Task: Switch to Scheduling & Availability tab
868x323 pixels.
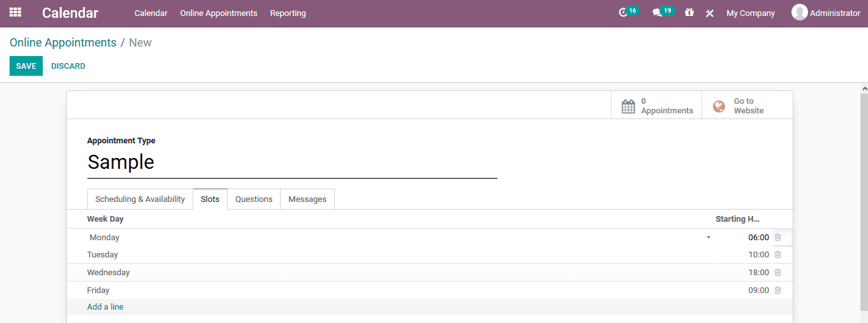Action: (140, 199)
